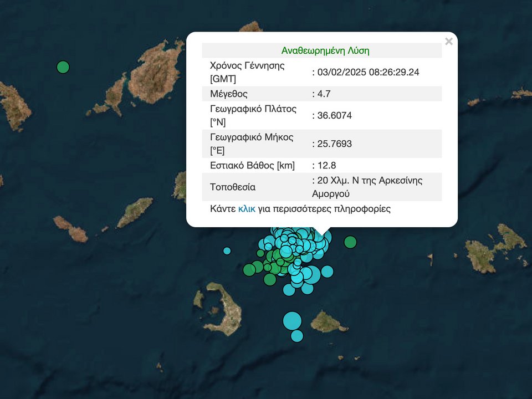Click the bottom-left cyan marker under the cluster
This screenshot has width=532, height=399.
pyautogui.click(x=289, y=290)
